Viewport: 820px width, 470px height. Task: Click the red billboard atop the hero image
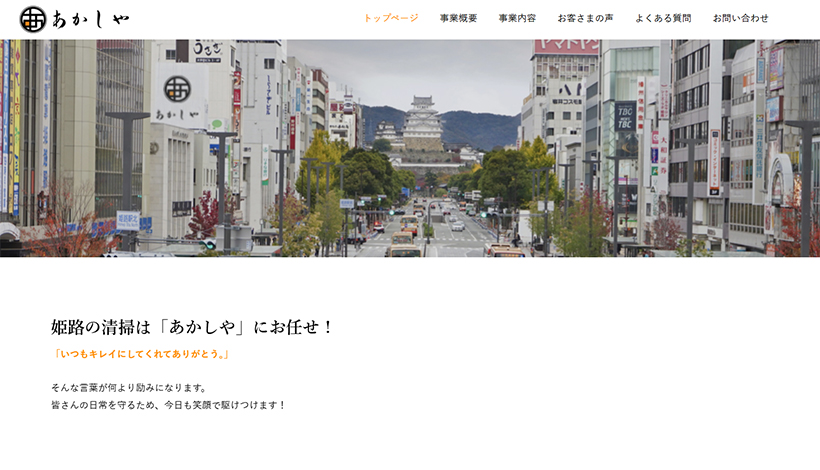(566, 47)
